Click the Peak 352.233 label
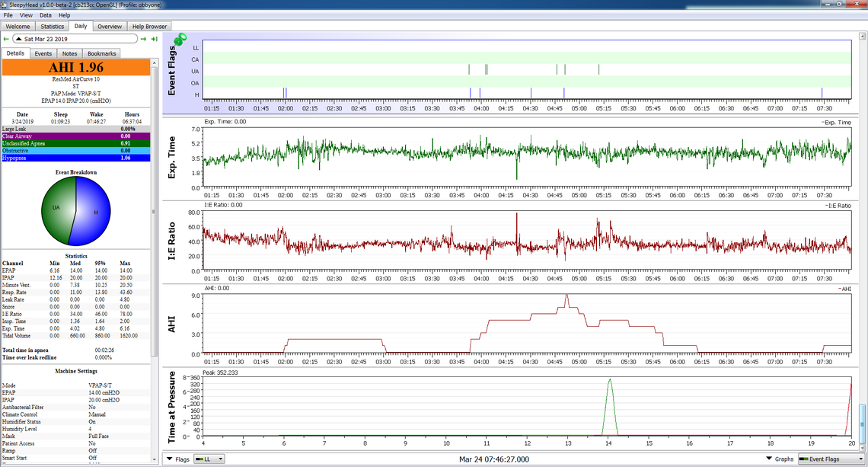Screen dimensions: 868x467 220,373
